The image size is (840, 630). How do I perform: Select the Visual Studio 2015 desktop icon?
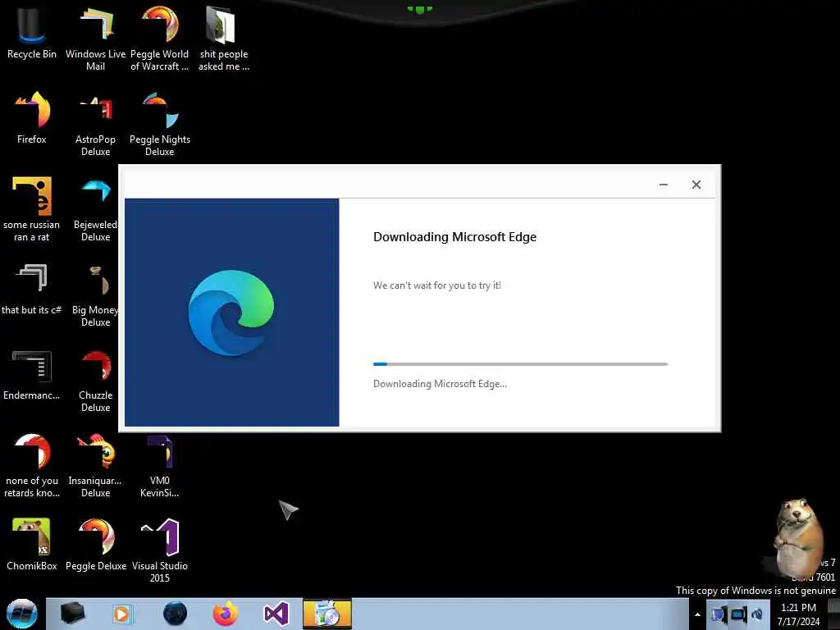[x=160, y=550]
